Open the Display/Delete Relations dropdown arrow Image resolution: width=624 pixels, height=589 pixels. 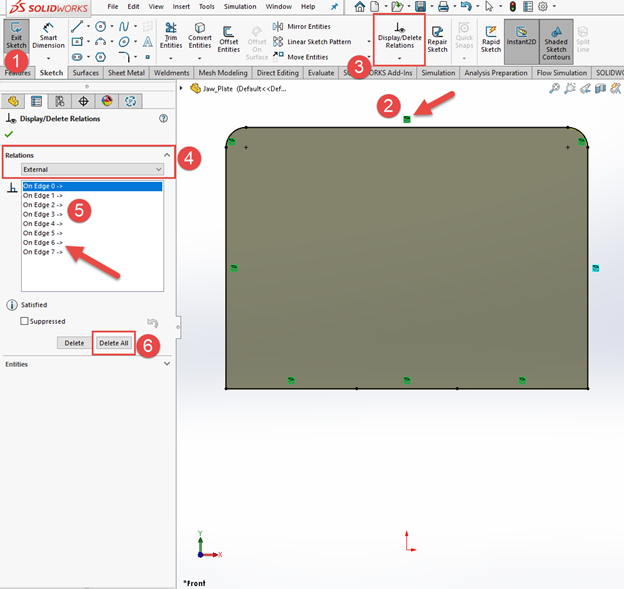[400, 59]
